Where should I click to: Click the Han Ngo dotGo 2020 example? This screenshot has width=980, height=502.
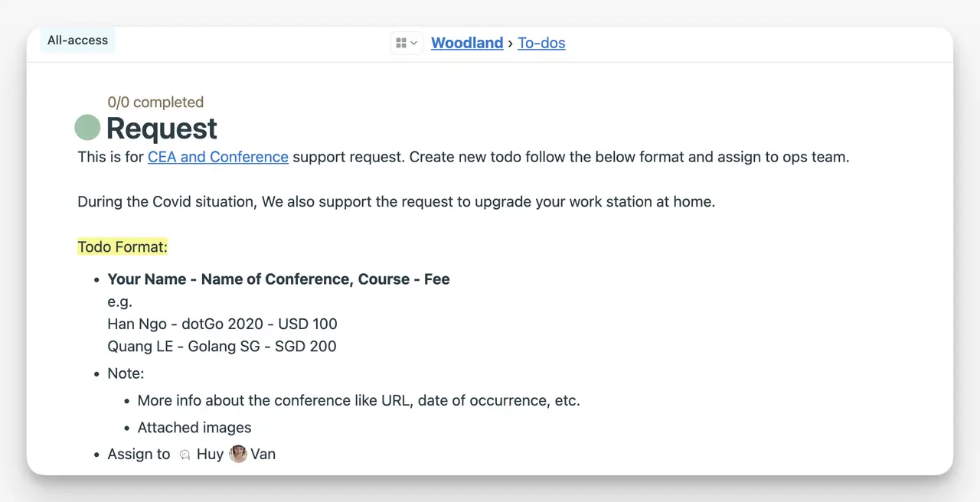(x=222, y=324)
